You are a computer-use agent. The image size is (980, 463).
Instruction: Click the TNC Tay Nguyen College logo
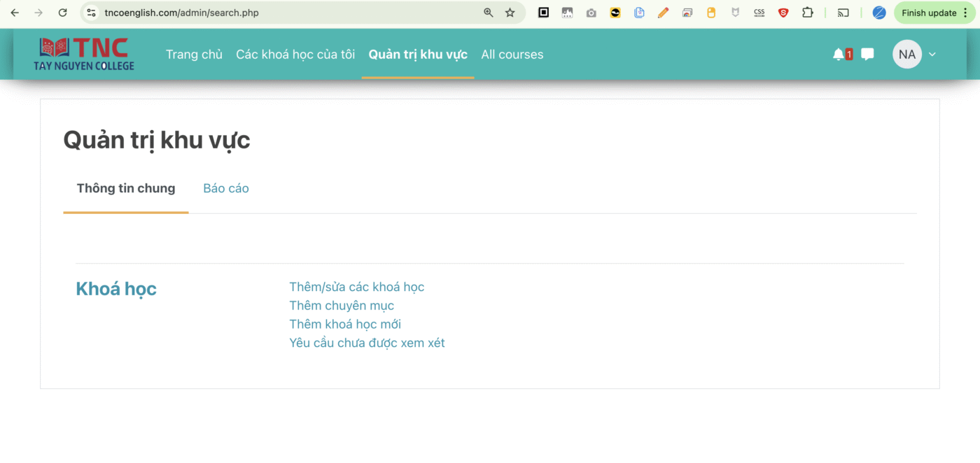coord(84,54)
